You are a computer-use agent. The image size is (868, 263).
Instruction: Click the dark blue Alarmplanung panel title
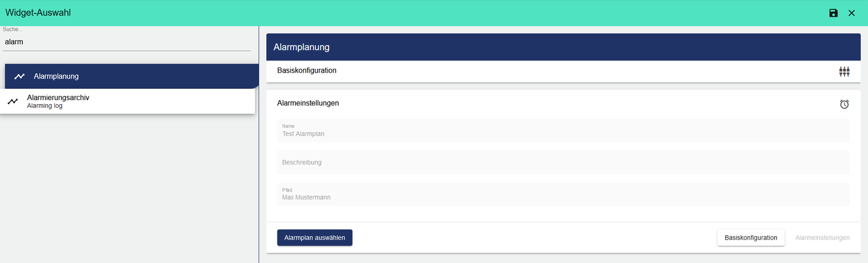coord(301,47)
